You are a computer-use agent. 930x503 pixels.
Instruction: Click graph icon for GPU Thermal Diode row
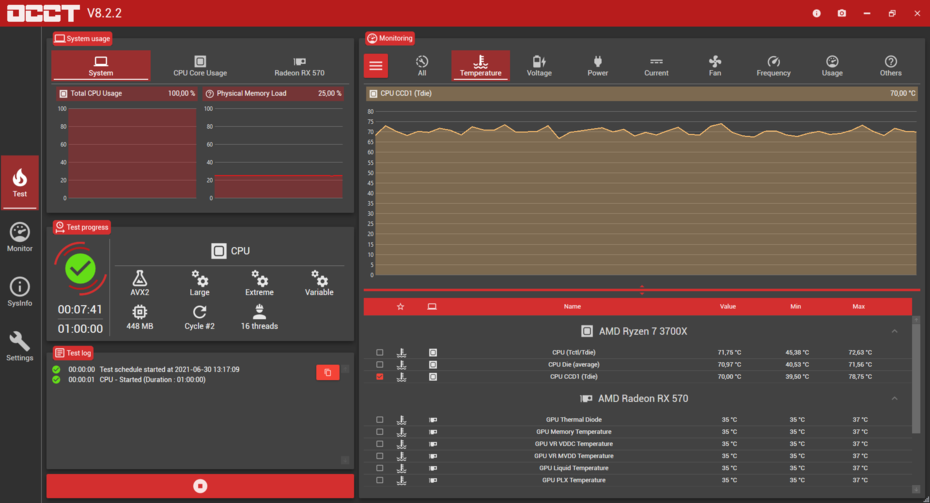pos(402,420)
